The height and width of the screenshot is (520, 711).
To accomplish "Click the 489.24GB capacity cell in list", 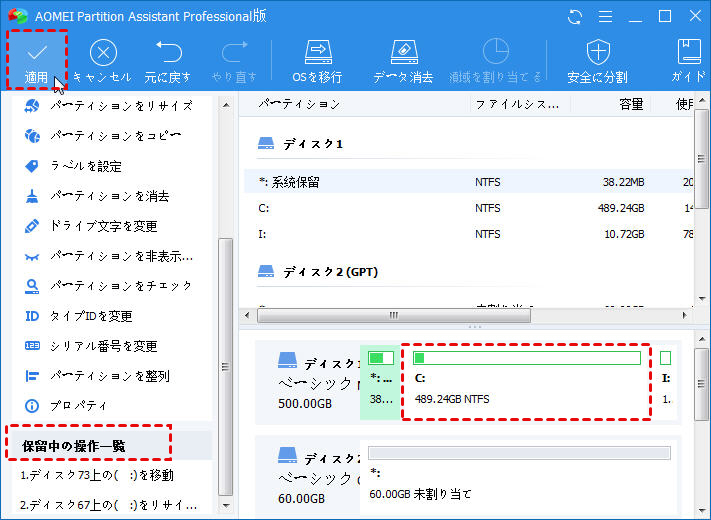I will (621, 209).
